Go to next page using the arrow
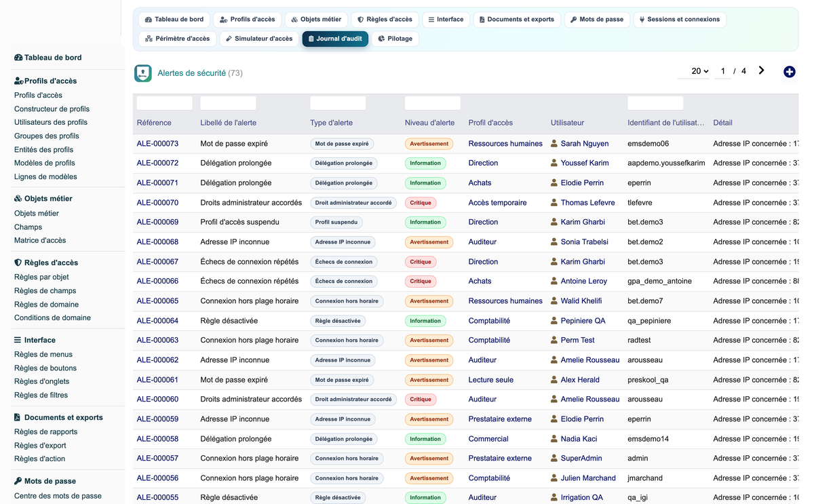This screenshot has width=814, height=504. (x=762, y=71)
